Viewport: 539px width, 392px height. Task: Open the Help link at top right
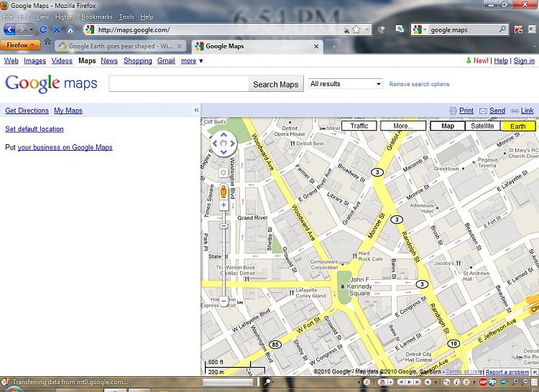pyautogui.click(x=501, y=61)
